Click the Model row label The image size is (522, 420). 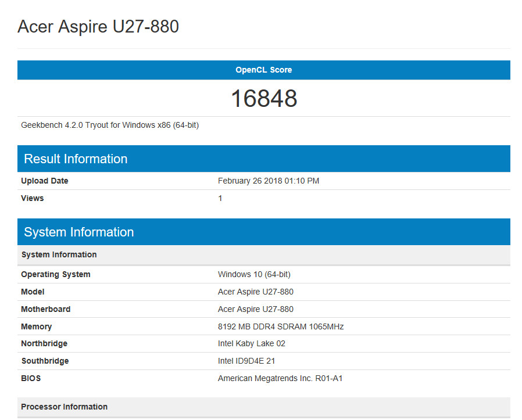(33, 292)
